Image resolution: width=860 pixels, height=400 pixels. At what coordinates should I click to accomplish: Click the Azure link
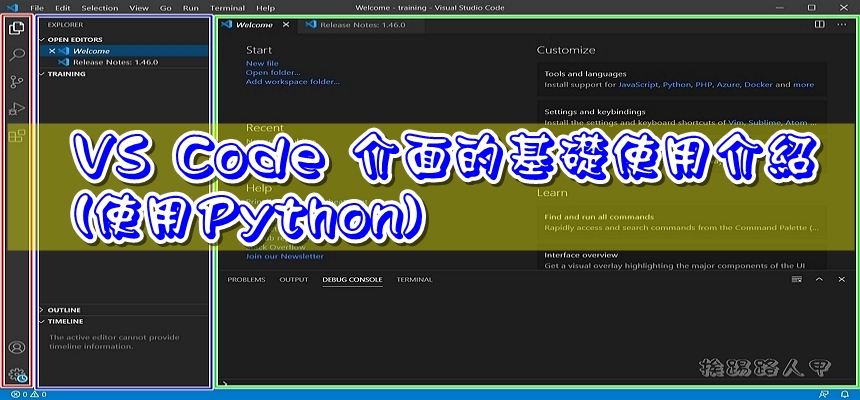pos(727,85)
